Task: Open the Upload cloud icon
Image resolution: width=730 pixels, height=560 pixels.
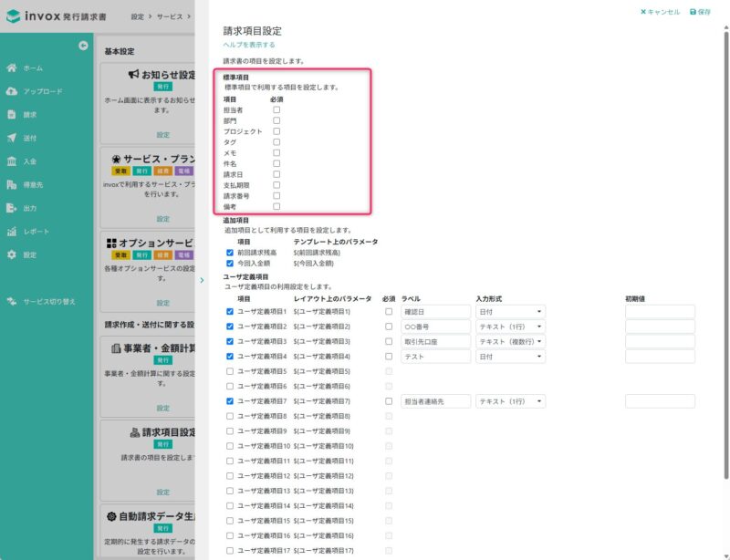Action: tap(12, 91)
